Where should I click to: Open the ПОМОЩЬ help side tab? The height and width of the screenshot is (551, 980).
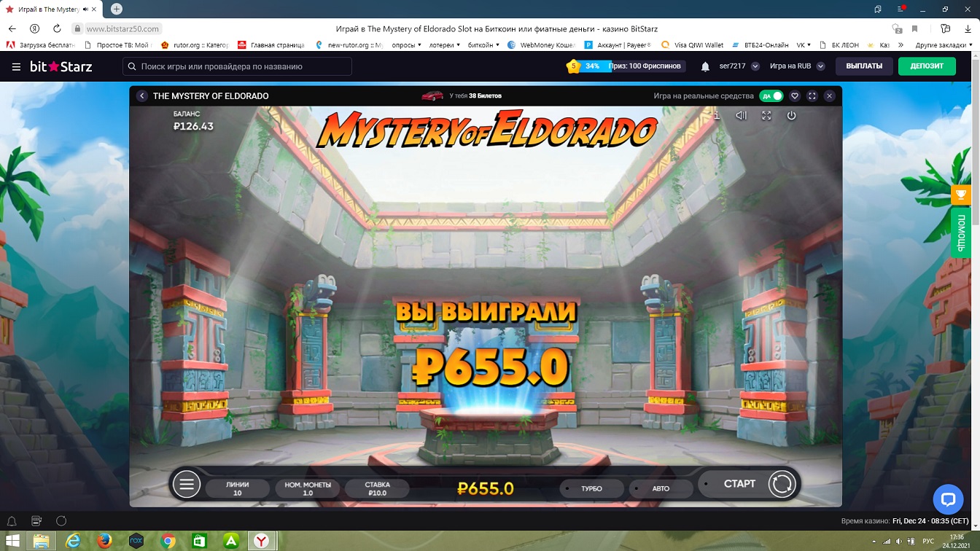point(960,232)
